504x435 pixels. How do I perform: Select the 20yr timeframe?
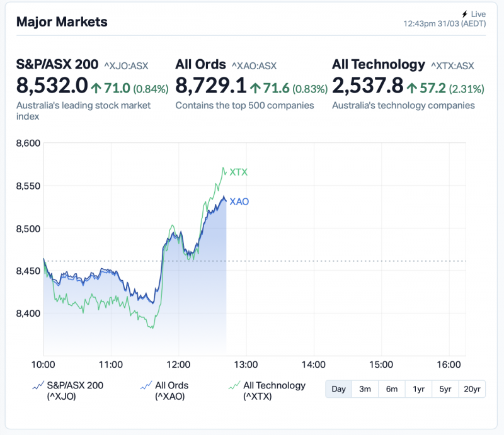(x=472, y=389)
